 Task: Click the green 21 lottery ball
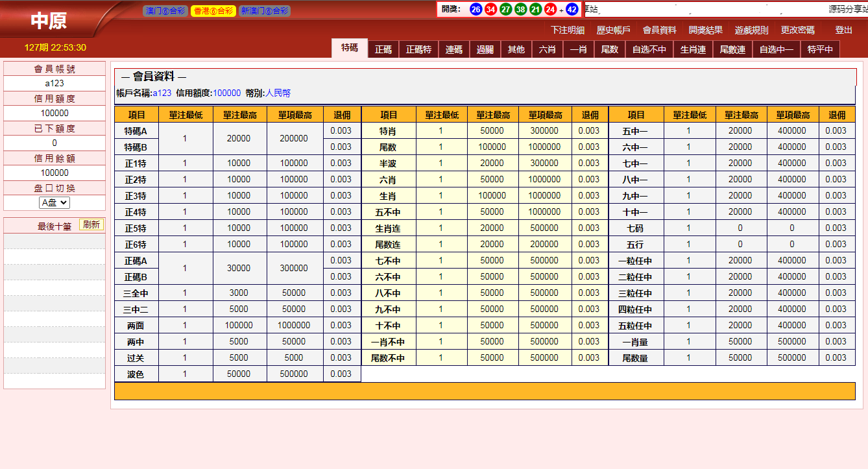pyautogui.click(x=535, y=10)
